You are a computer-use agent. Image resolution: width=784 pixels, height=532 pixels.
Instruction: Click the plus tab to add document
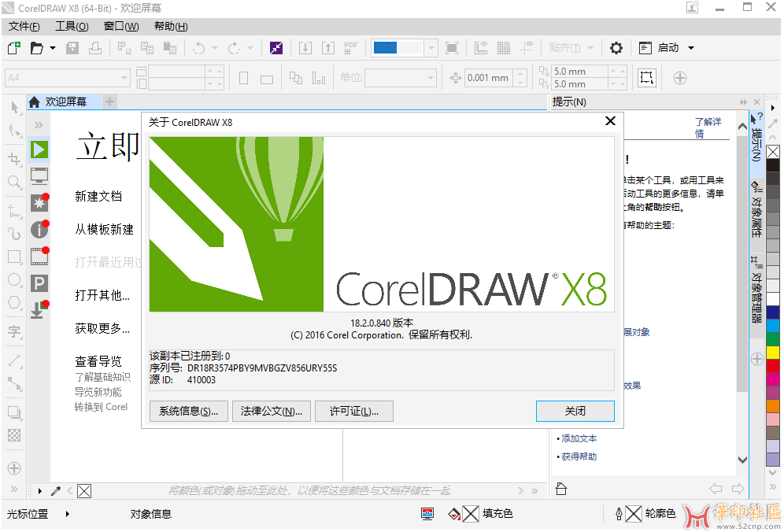click(109, 102)
